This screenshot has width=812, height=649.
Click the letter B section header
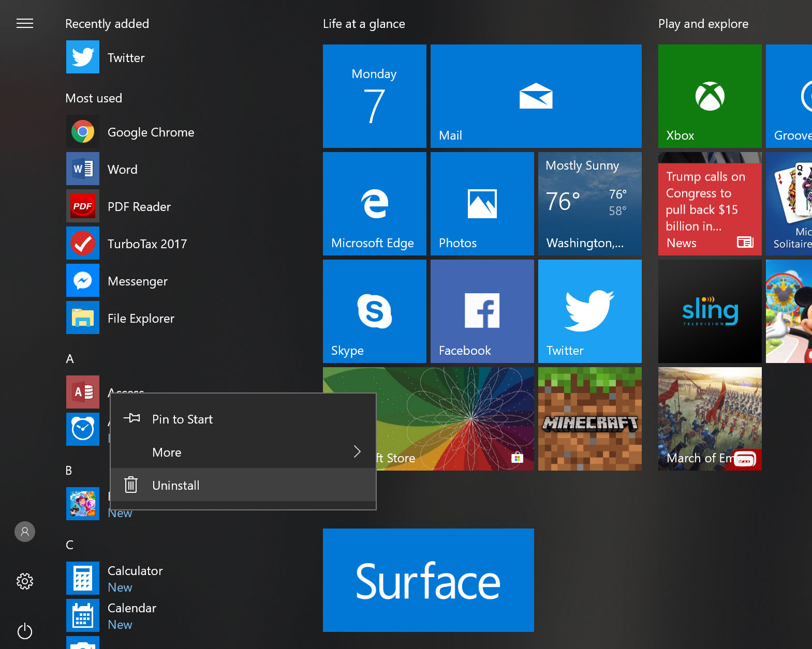coord(69,471)
